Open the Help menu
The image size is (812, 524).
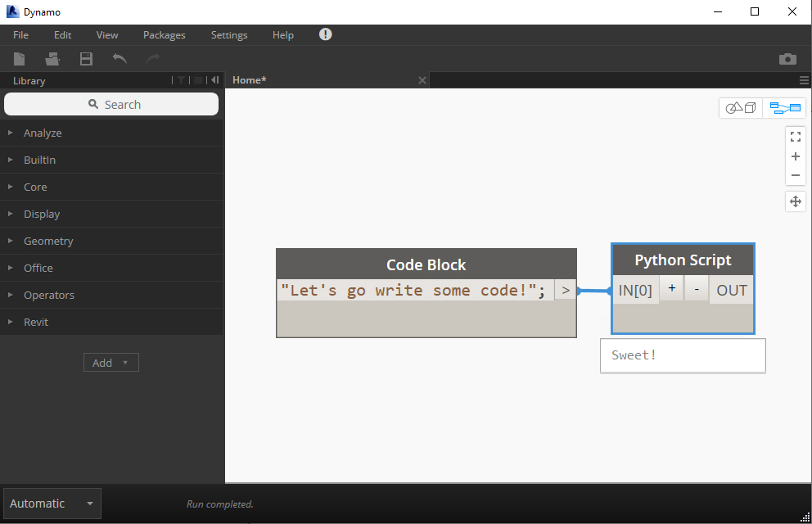[x=282, y=34]
